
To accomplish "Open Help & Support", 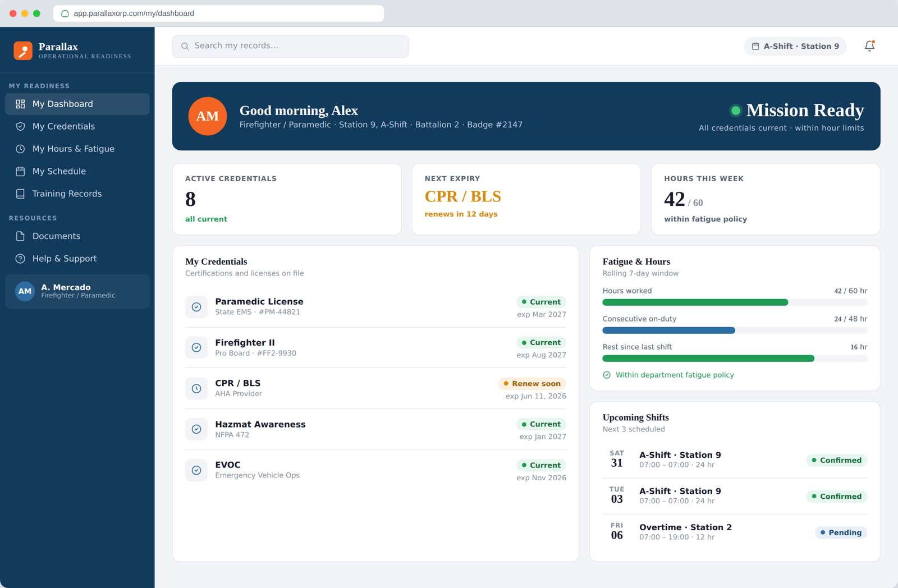I will [77, 259].
